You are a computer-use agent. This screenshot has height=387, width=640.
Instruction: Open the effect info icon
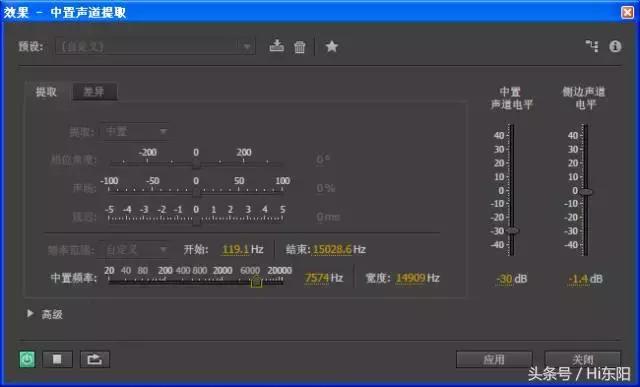pos(615,47)
